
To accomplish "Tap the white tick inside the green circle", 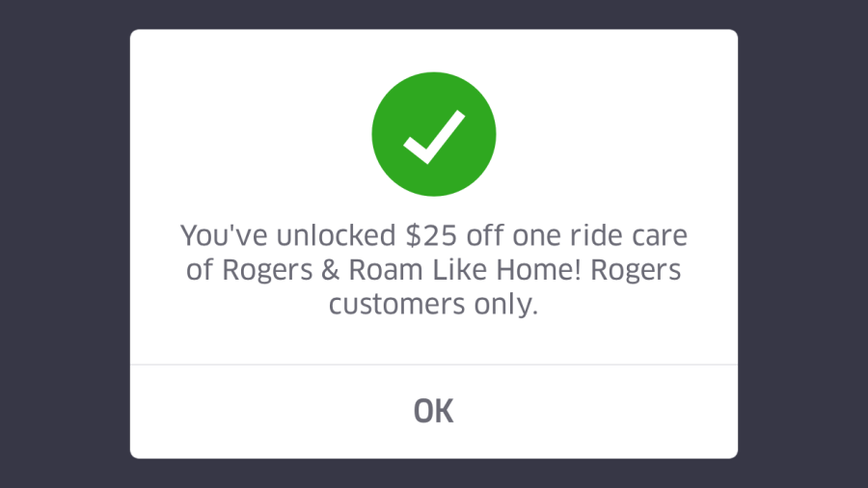I will 433,137.
